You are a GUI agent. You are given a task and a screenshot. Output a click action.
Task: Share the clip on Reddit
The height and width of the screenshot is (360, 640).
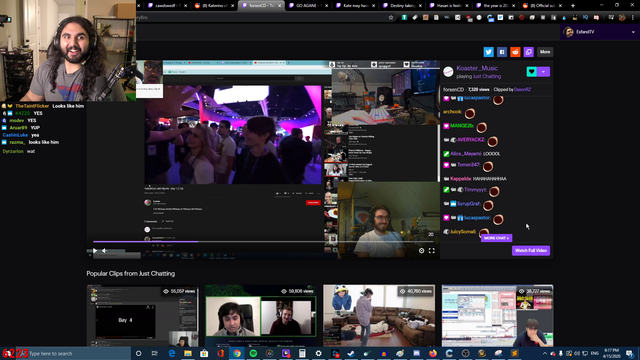(515, 52)
